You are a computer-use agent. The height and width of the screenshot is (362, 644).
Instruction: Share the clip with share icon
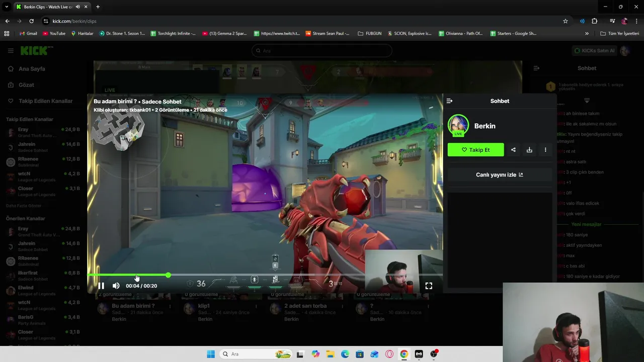tap(513, 150)
